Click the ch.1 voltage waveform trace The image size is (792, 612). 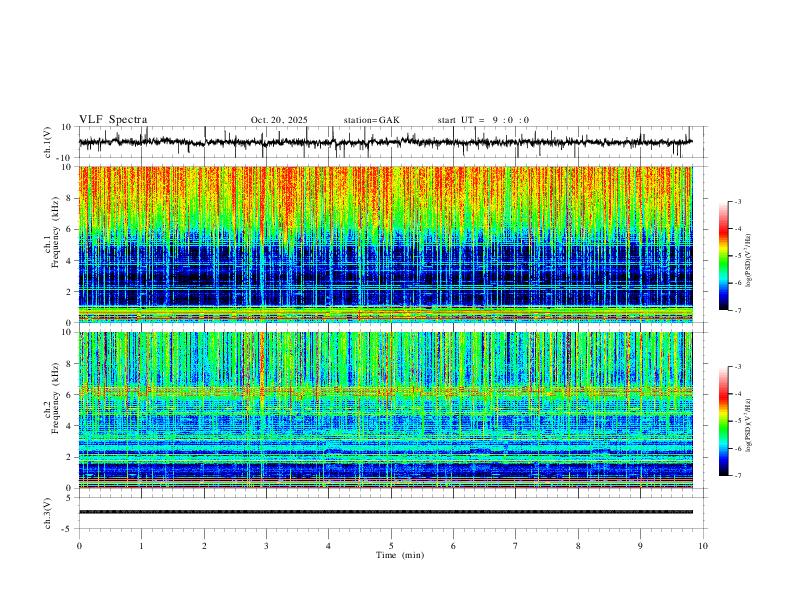coord(385,142)
